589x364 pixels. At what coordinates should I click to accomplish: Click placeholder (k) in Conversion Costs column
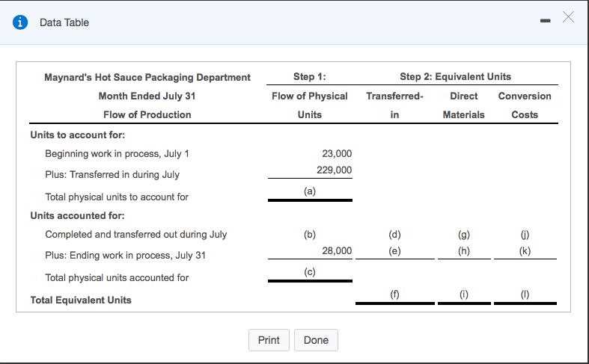(525, 250)
